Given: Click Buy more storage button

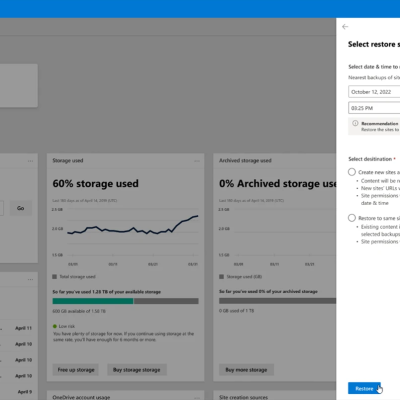Looking at the screenshot, I should click(x=246, y=370).
